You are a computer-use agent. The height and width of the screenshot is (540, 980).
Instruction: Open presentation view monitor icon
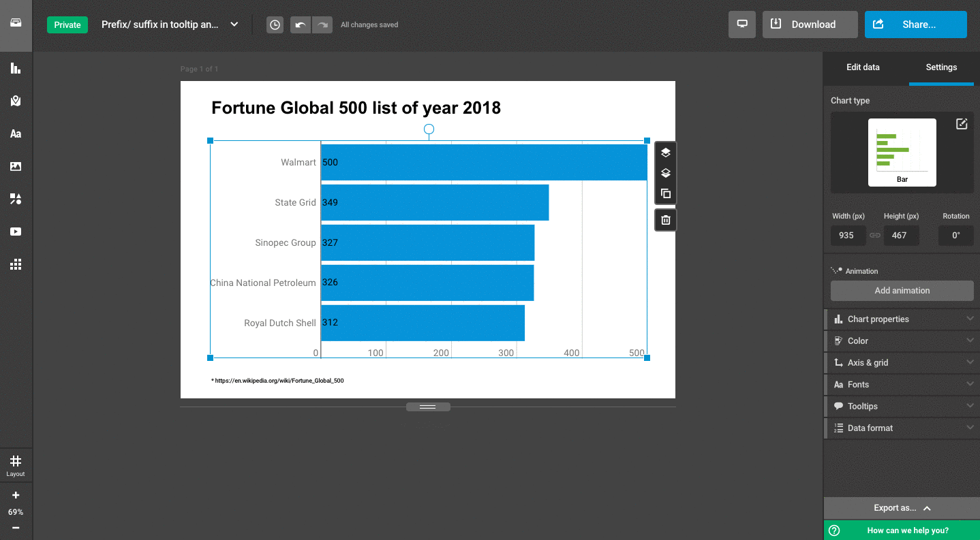742,25
